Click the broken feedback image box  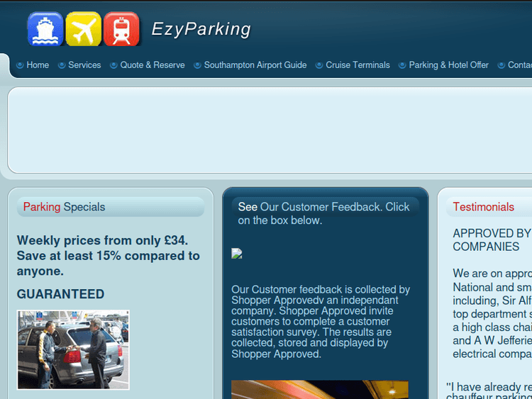click(x=237, y=254)
